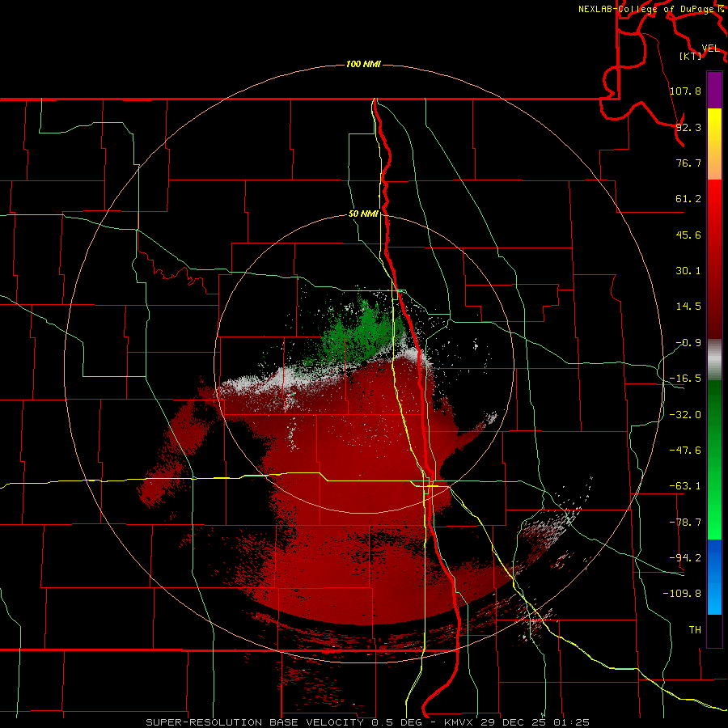Screen dimensions: 728x728
Task: Click the 100 NMI range ring label
Action: click(363, 64)
